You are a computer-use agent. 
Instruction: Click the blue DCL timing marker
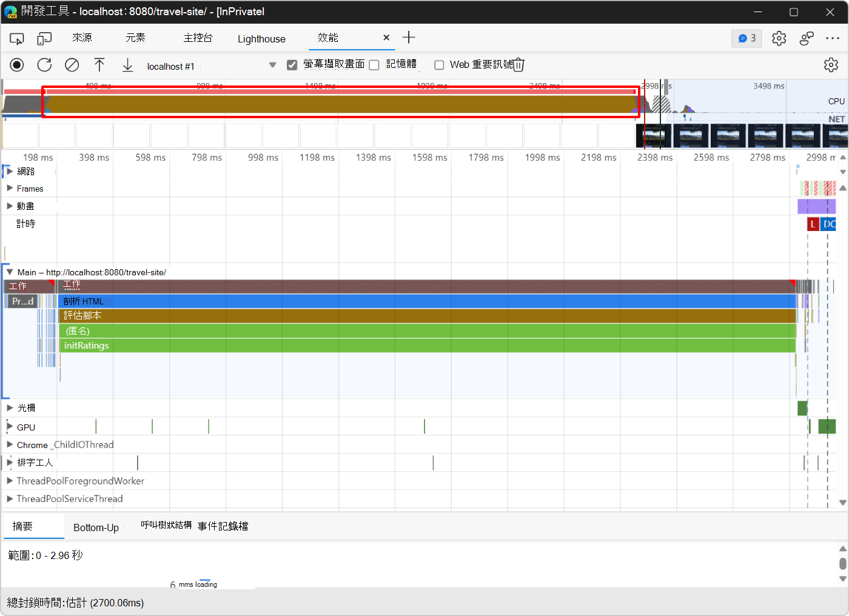pyautogui.click(x=829, y=224)
